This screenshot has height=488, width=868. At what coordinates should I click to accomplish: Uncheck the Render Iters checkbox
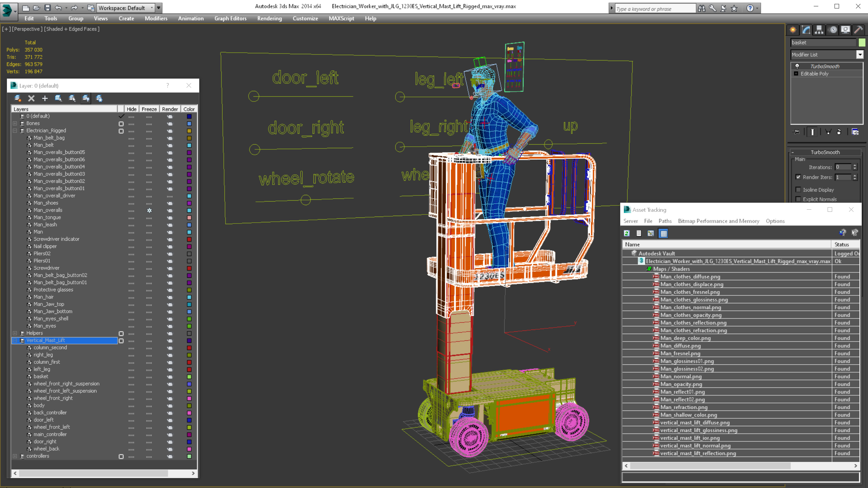tap(798, 177)
